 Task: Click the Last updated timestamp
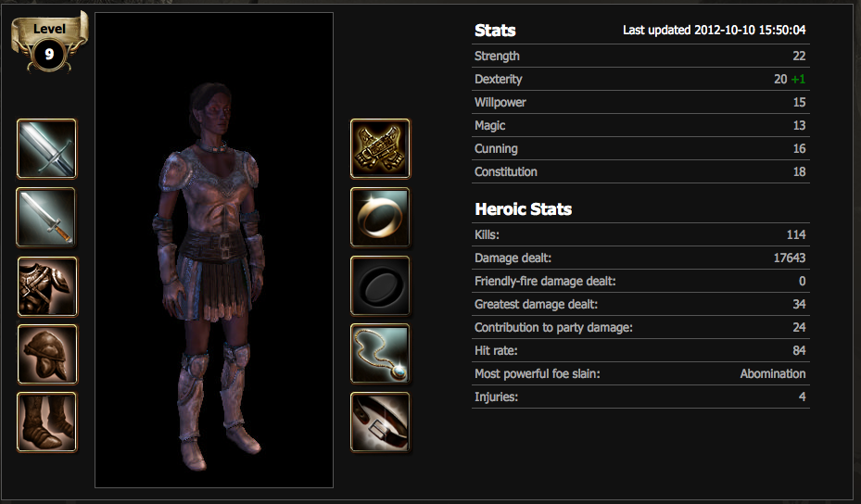(715, 31)
